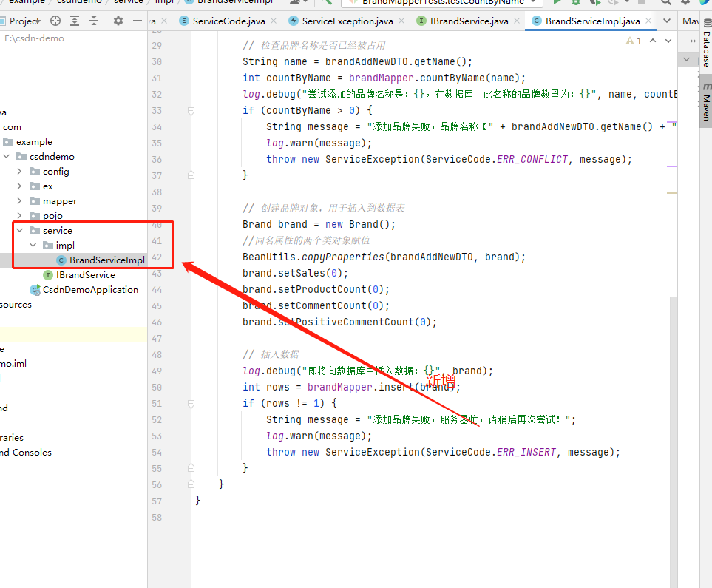Click ERR_CONFLICT in the code

pos(532,160)
